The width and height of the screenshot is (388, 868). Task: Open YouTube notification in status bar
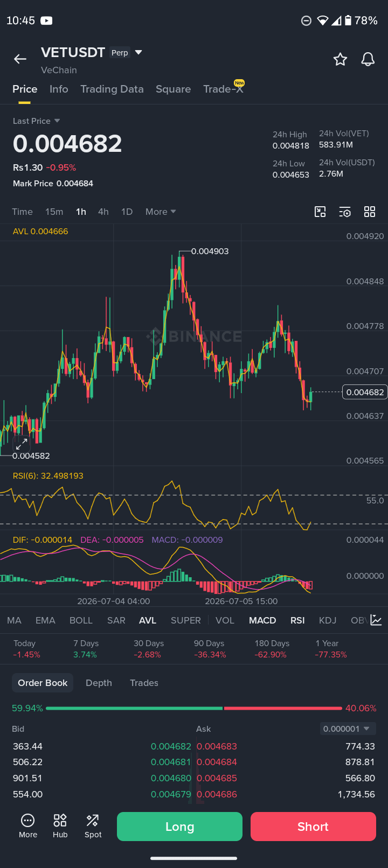tap(47, 20)
